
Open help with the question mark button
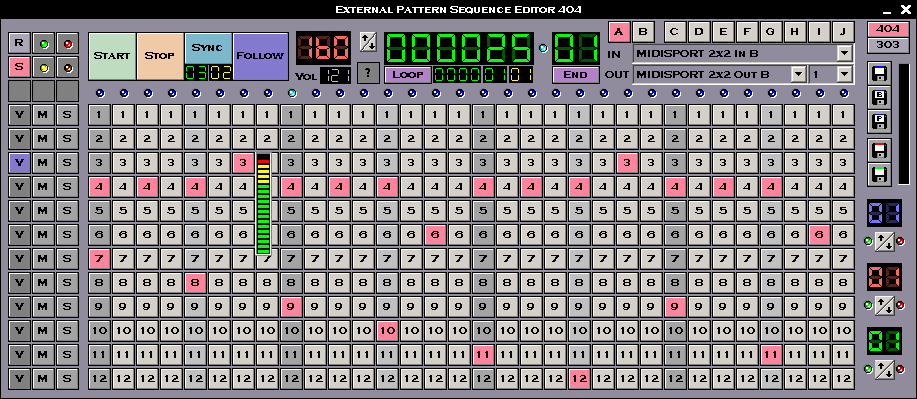click(x=368, y=71)
